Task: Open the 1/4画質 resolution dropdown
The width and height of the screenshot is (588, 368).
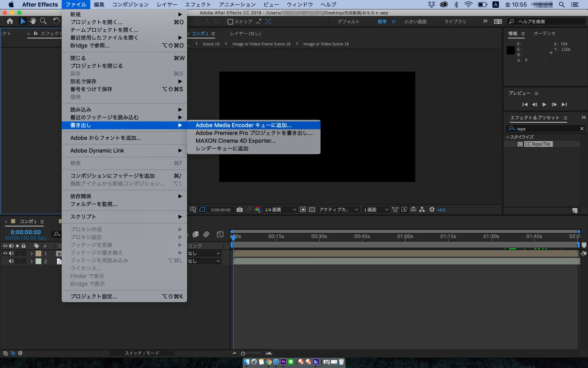Action: pyautogui.click(x=280, y=210)
